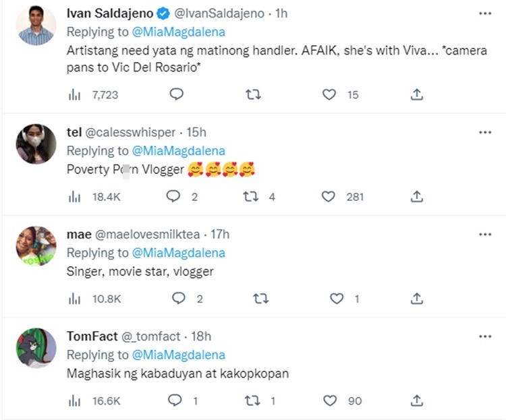The height and width of the screenshot is (420, 506).
Task: Open more options menu on tel's tweet
Action: point(484,133)
